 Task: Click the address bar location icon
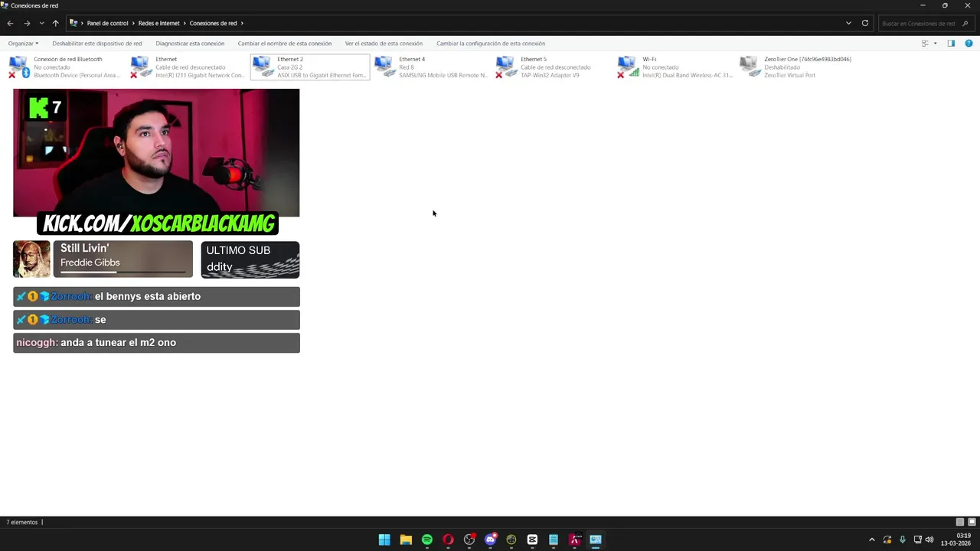coord(73,23)
